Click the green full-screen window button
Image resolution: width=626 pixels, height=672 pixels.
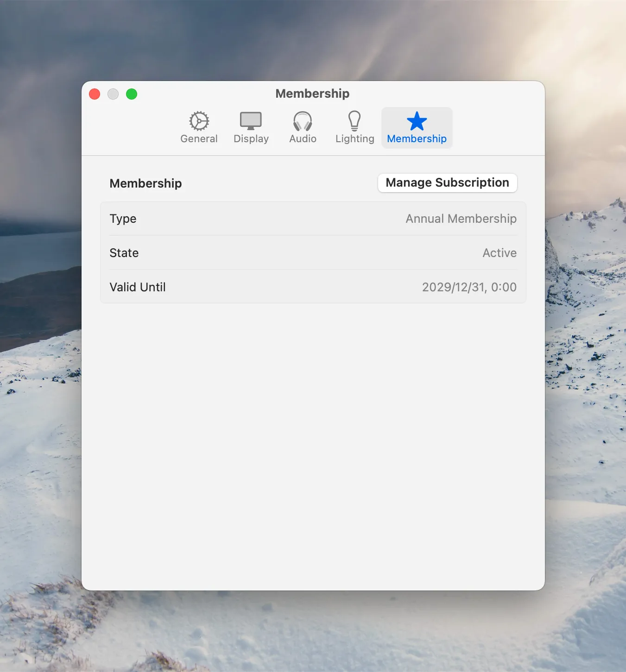coord(132,94)
